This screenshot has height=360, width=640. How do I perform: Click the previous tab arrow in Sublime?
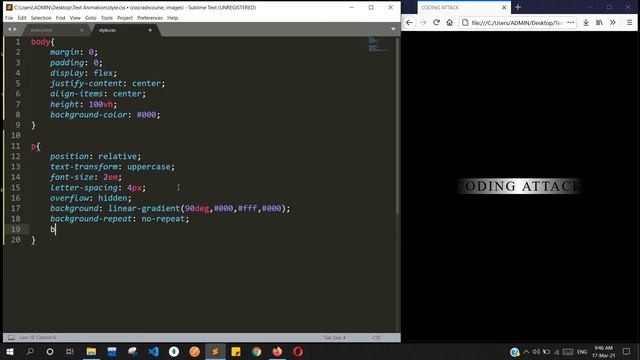click(9, 29)
